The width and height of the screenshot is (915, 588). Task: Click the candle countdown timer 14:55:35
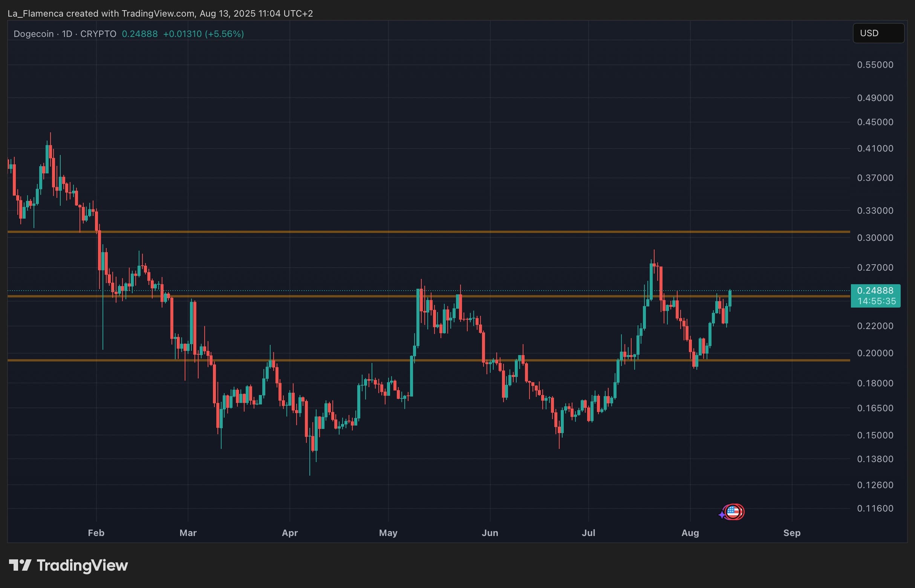[877, 301]
